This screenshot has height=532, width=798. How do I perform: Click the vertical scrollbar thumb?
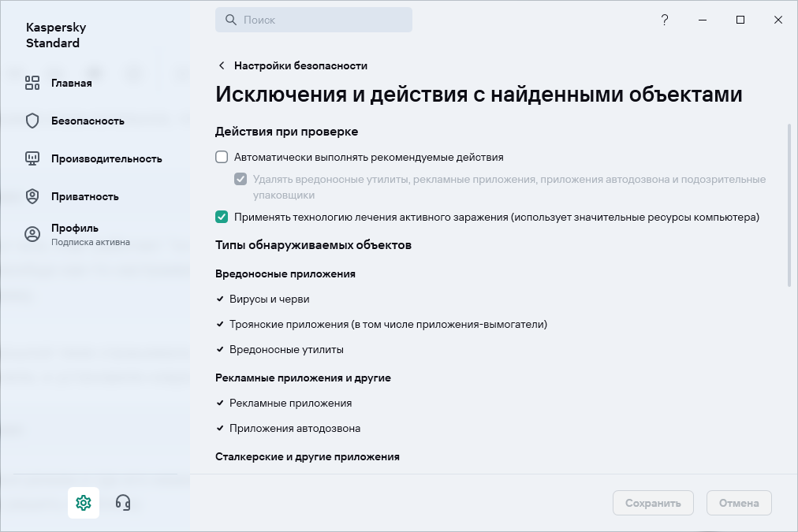789,205
